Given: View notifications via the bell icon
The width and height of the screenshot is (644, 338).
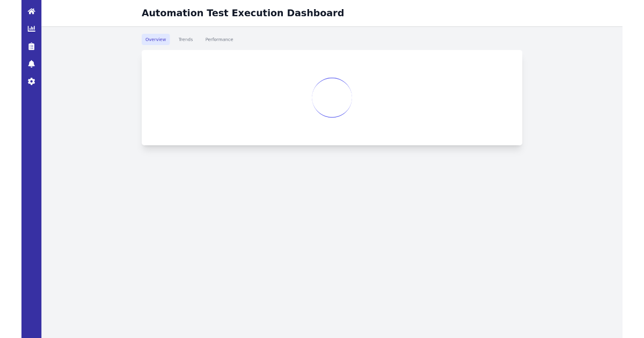Looking at the screenshot, I should (31, 64).
